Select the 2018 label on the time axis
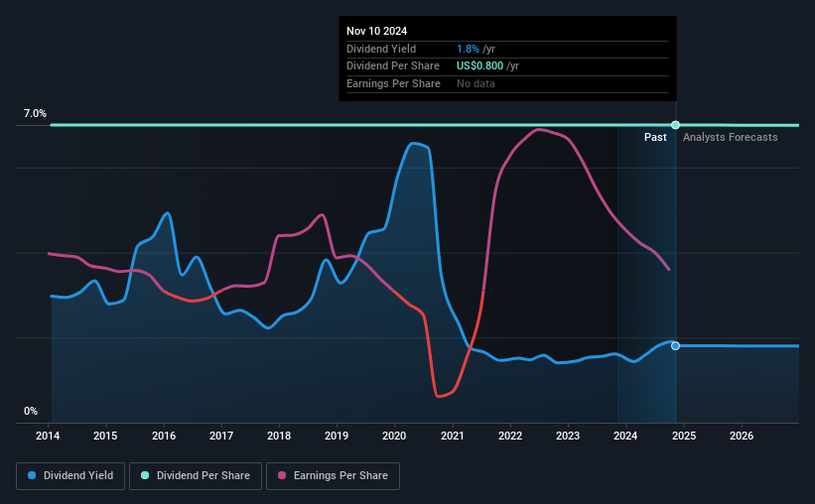This screenshot has height=504, width=815. pyautogui.click(x=279, y=436)
